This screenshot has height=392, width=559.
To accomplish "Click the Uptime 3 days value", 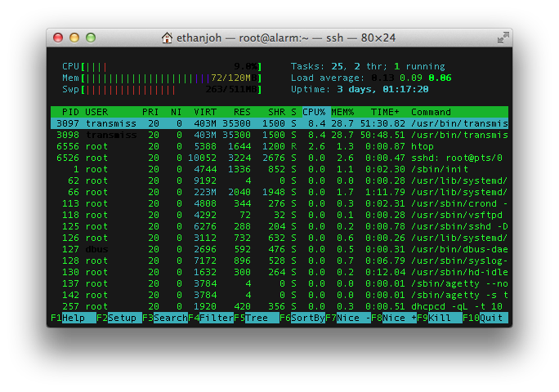I will 382,90.
